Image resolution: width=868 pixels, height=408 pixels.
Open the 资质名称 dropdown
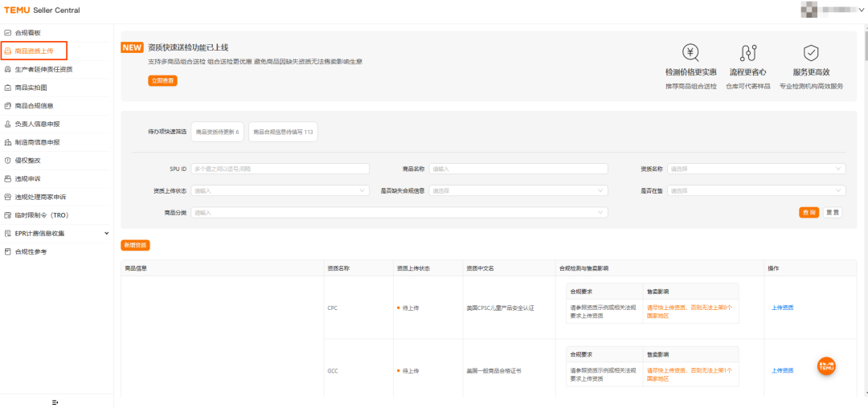pos(757,169)
